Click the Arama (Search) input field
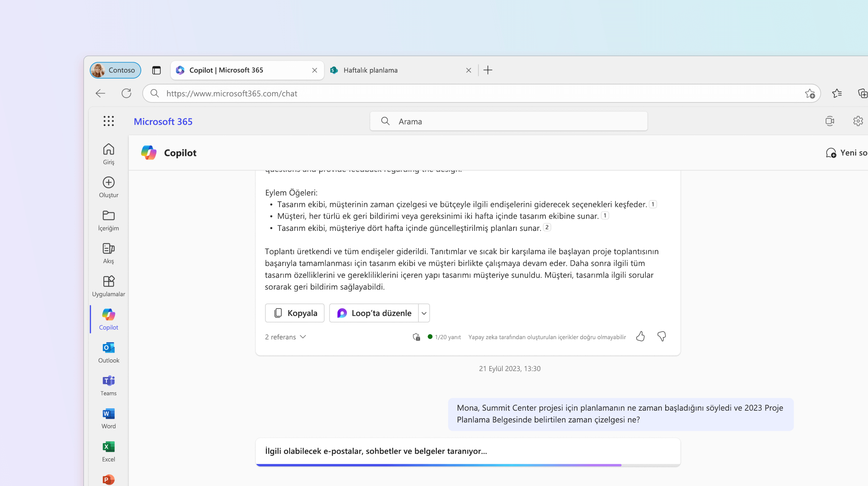Image resolution: width=868 pixels, height=486 pixels. (509, 121)
